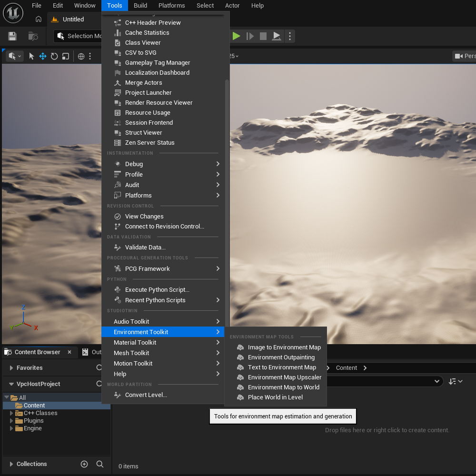Expand Recent Python Scripts submenu
Image resolution: width=476 pixels, height=476 pixels.
[163, 300]
